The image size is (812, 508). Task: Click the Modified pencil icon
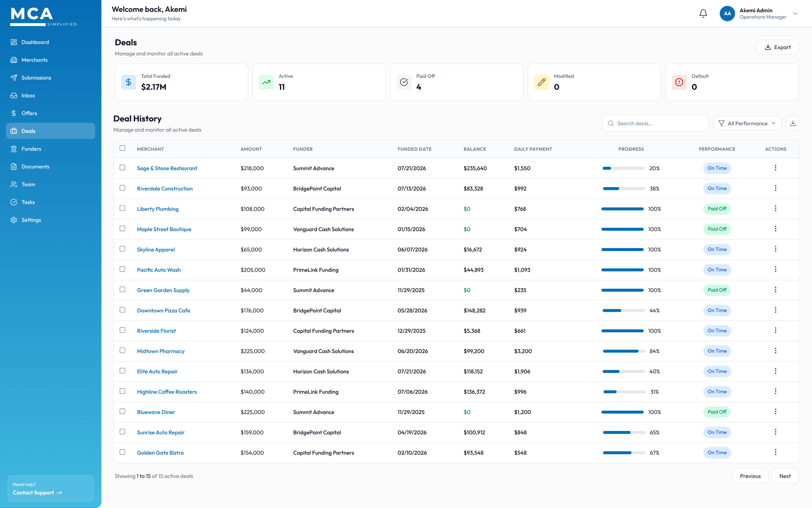(x=542, y=82)
